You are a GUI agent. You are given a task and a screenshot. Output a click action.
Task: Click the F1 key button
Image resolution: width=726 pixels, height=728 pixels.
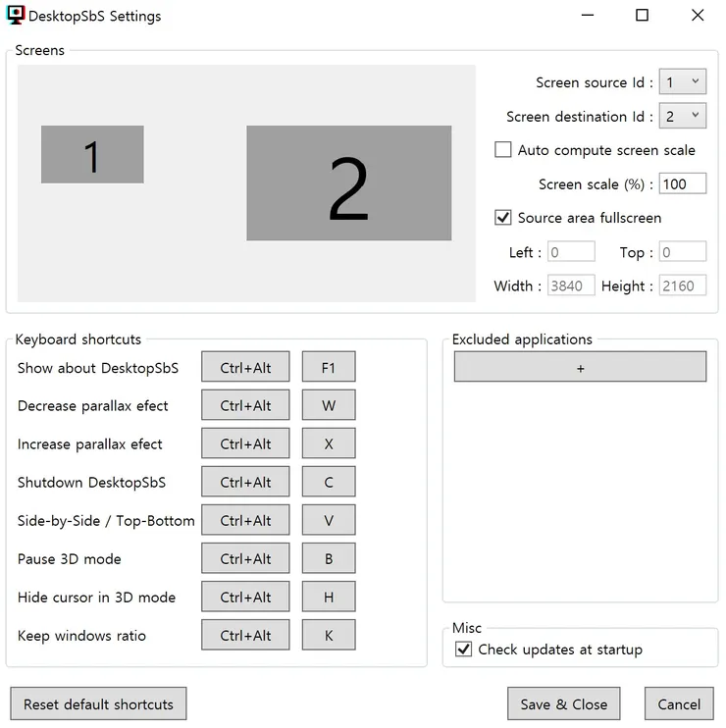329,367
